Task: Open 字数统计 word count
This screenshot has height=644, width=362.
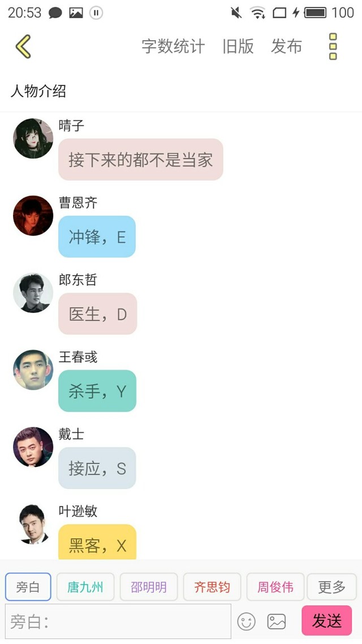Action: click(173, 46)
